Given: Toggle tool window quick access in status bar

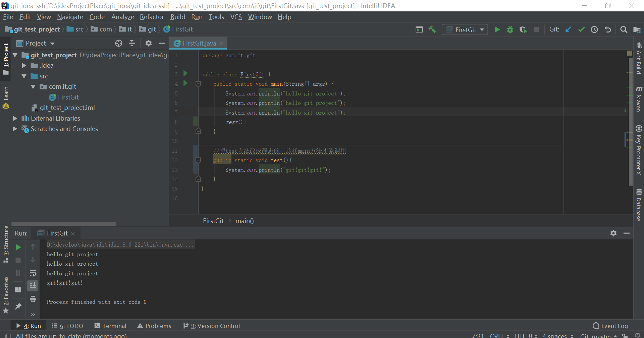Looking at the screenshot, I should (8, 335).
